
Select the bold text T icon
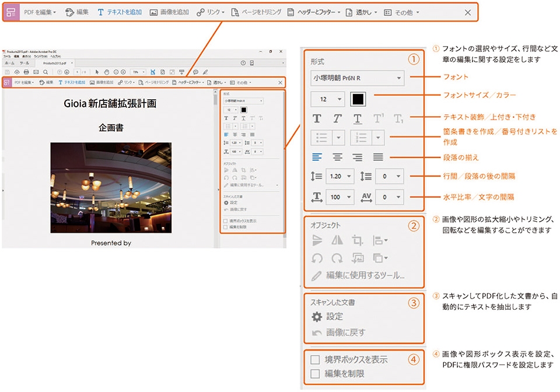pyautogui.click(x=317, y=118)
